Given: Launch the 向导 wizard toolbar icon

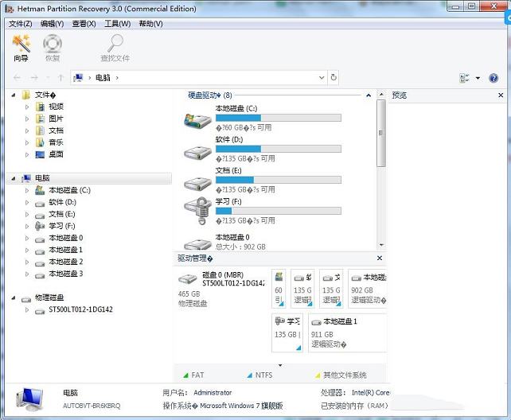Looking at the screenshot, I should tap(21, 48).
